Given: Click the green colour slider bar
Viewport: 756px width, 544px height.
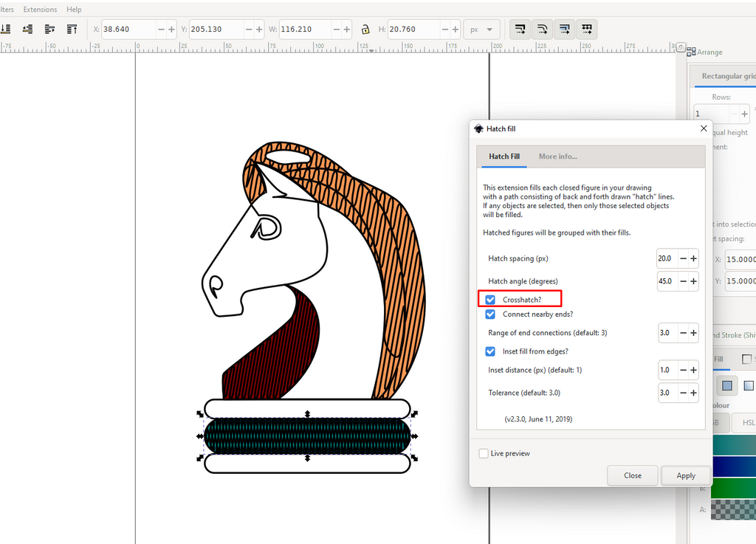Looking at the screenshot, I should 734,489.
